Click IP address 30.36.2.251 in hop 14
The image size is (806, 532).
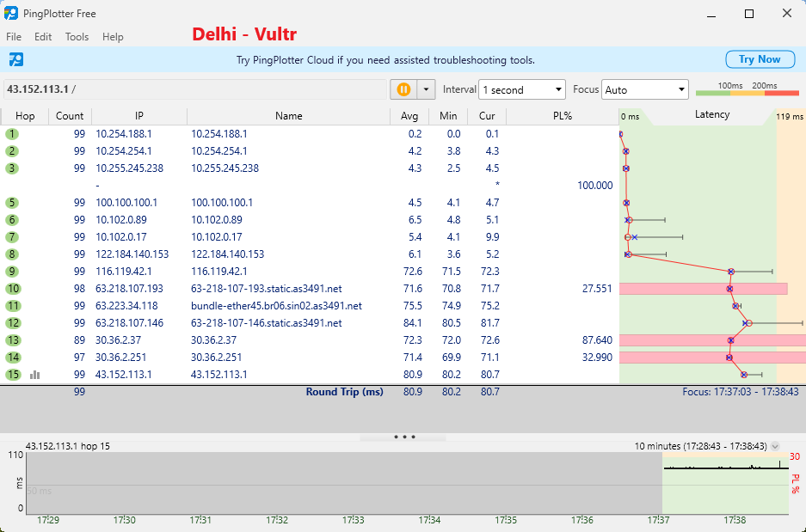coord(121,358)
